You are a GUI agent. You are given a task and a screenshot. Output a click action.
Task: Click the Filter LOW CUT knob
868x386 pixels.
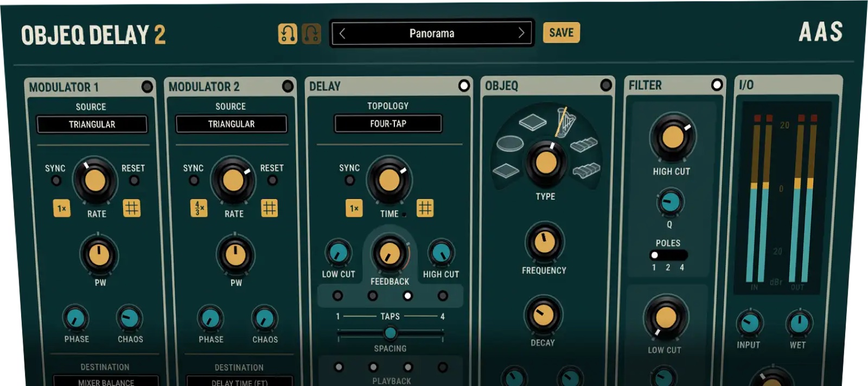pyautogui.click(x=666, y=318)
